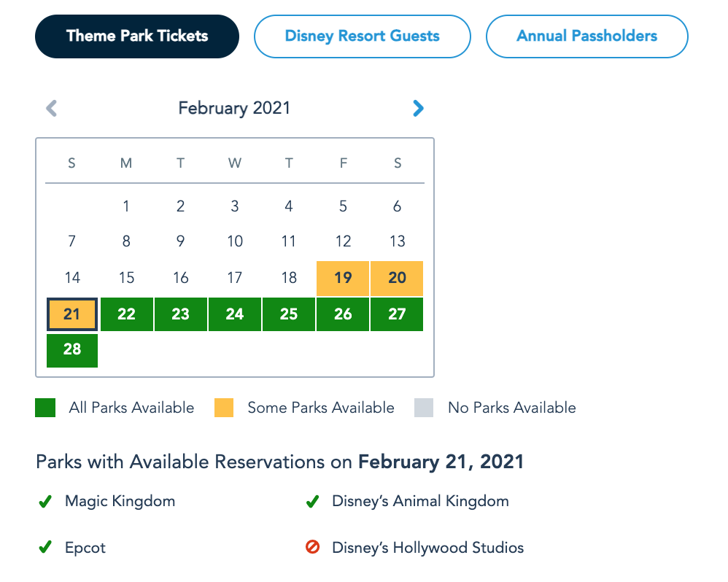Click the yellow Some Parks Available swatch

(224, 408)
